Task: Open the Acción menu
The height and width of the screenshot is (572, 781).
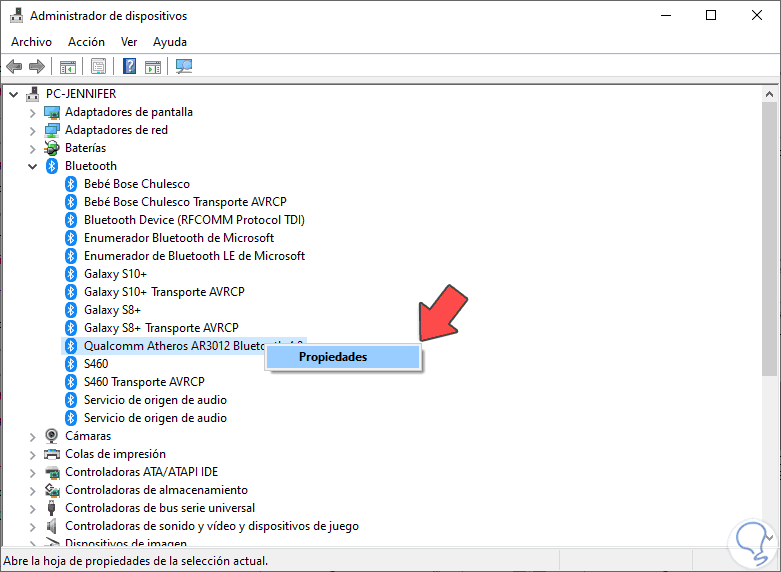Action: (87, 42)
